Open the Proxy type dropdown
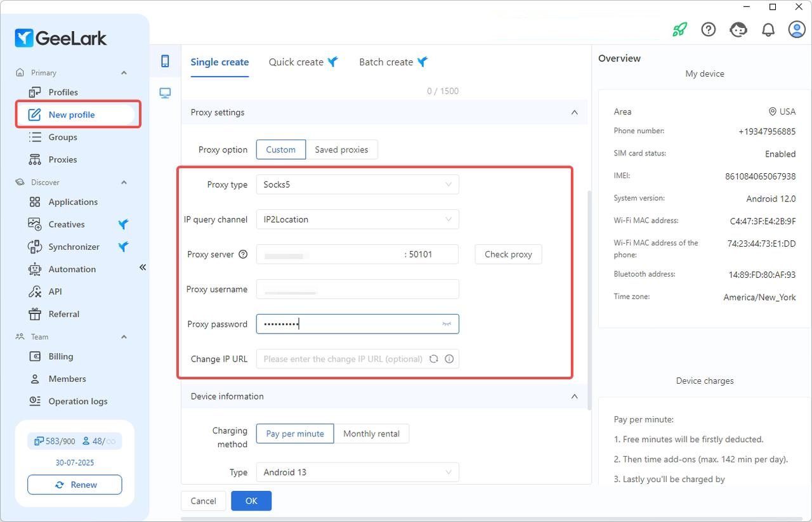The width and height of the screenshot is (812, 522). 357,185
